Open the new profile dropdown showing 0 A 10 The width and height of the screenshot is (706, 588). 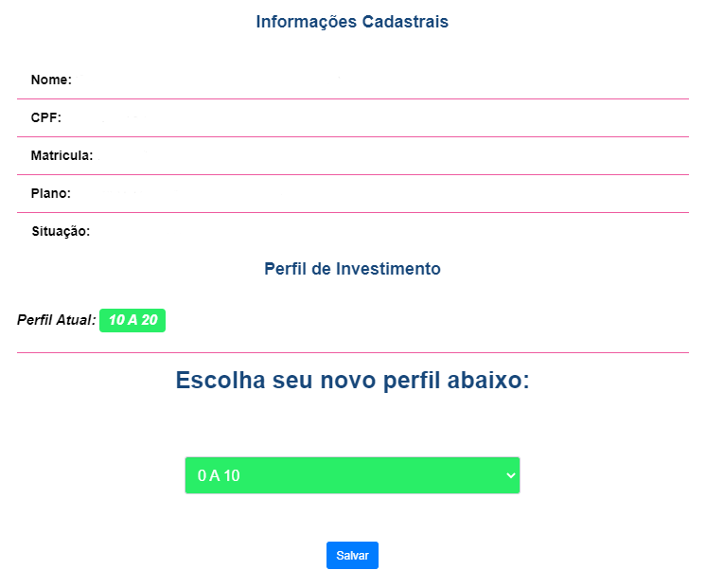point(351,475)
